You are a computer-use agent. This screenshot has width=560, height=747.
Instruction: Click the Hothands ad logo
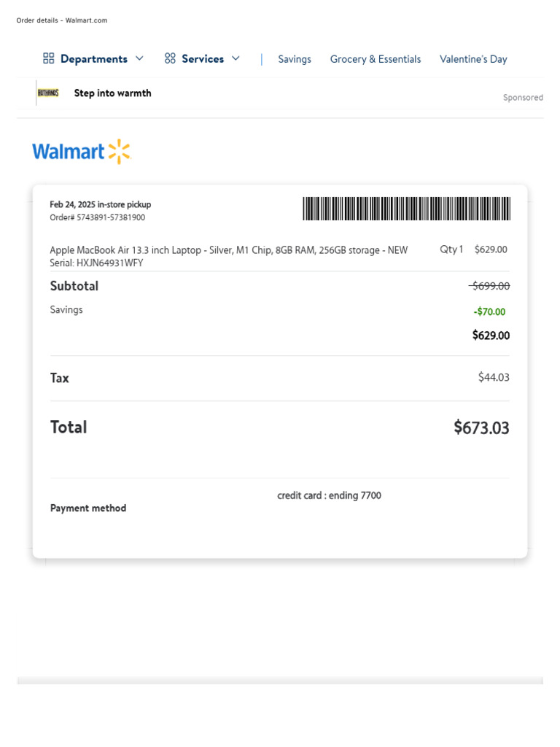coord(48,93)
